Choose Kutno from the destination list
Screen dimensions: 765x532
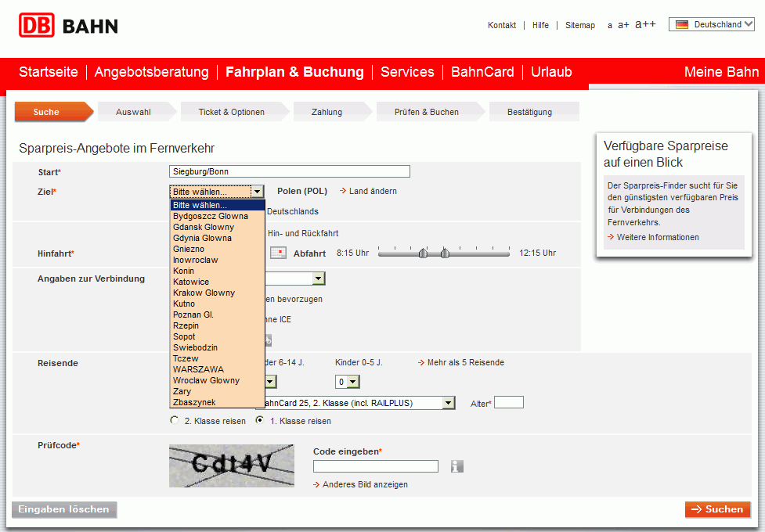tap(217, 304)
